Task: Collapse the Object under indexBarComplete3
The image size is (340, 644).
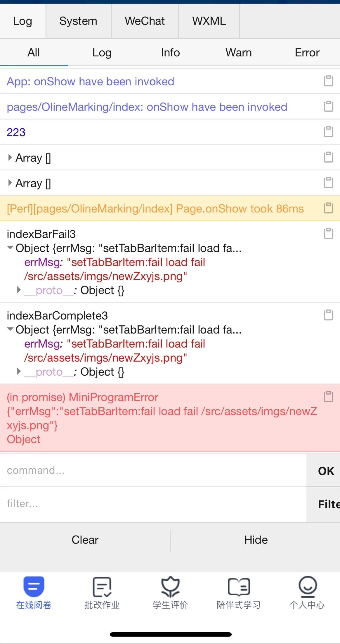Action: tap(10, 329)
